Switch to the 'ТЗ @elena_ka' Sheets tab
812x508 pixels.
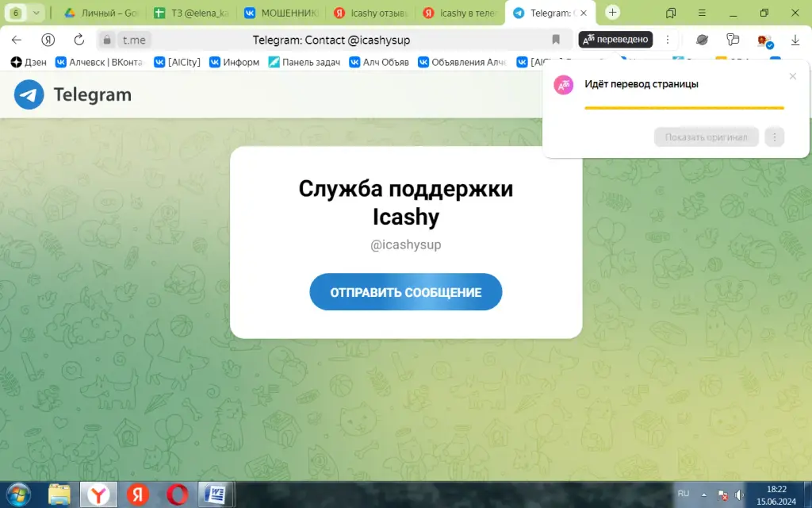(192, 13)
